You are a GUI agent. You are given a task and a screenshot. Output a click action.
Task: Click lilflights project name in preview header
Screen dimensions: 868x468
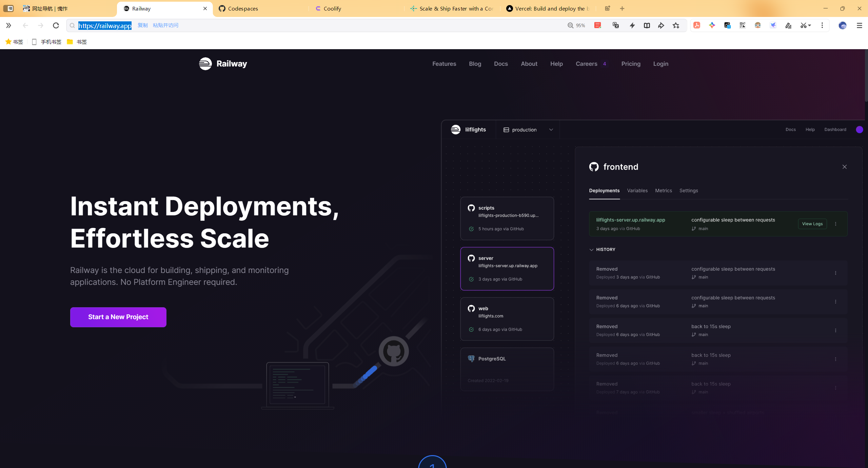[x=475, y=130]
